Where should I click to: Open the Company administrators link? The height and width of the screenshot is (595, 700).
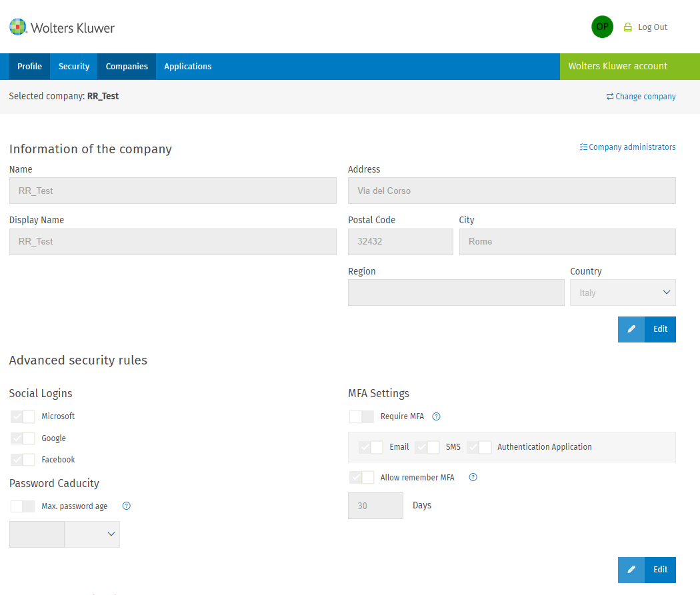click(x=632, y=147)
